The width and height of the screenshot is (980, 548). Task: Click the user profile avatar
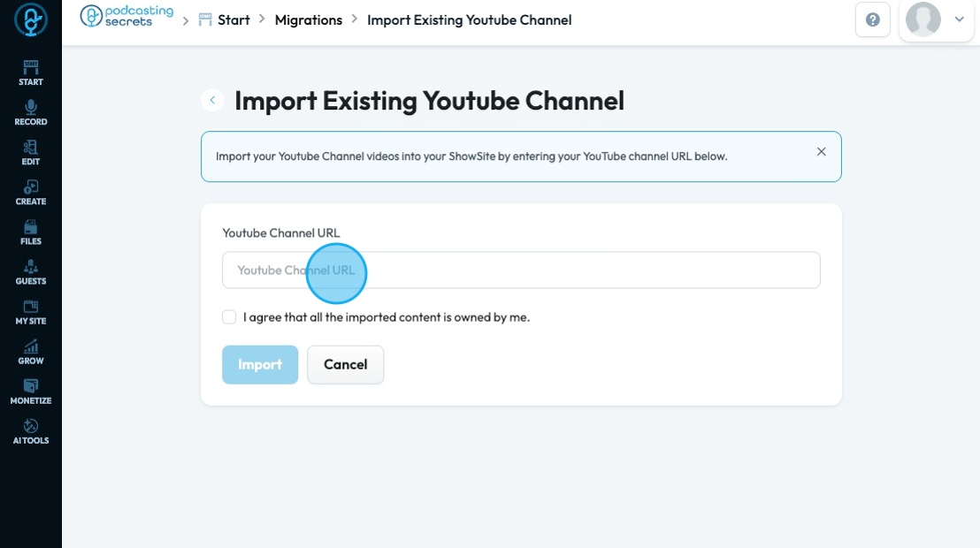pyautogui.click(x=923, y=20)
